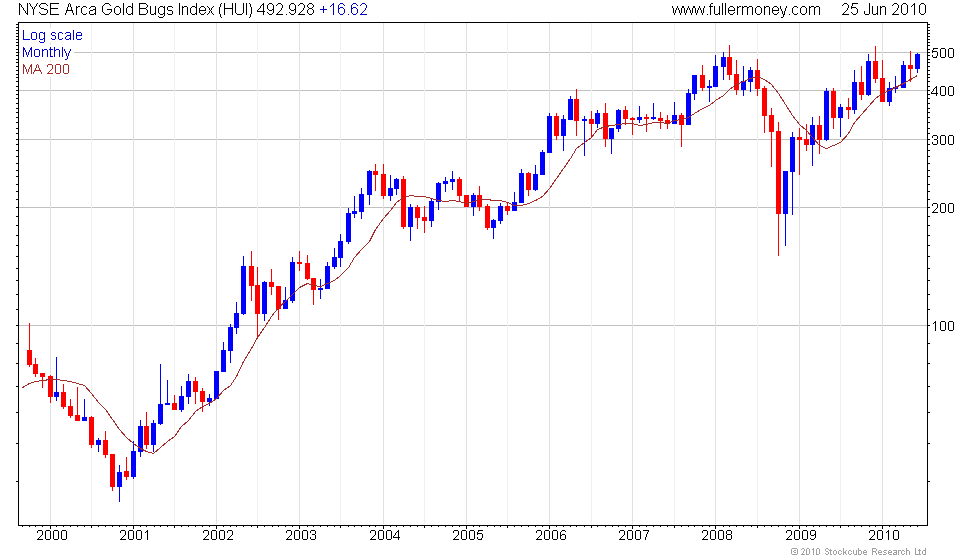Click the 2000 year axis label

[52, 535]
